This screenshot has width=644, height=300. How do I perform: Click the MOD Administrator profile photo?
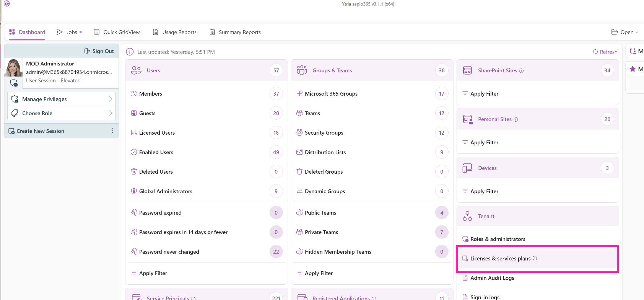click(14, 68)
